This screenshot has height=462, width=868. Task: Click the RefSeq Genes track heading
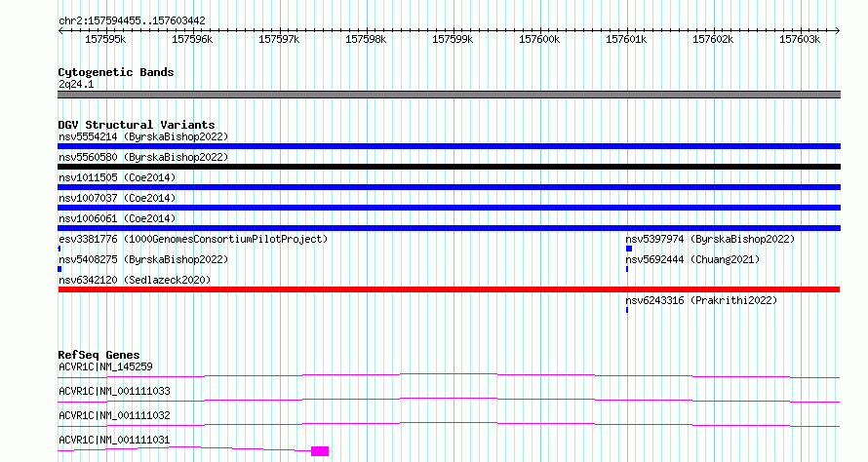pyautogui.click(x=99, y=355)
